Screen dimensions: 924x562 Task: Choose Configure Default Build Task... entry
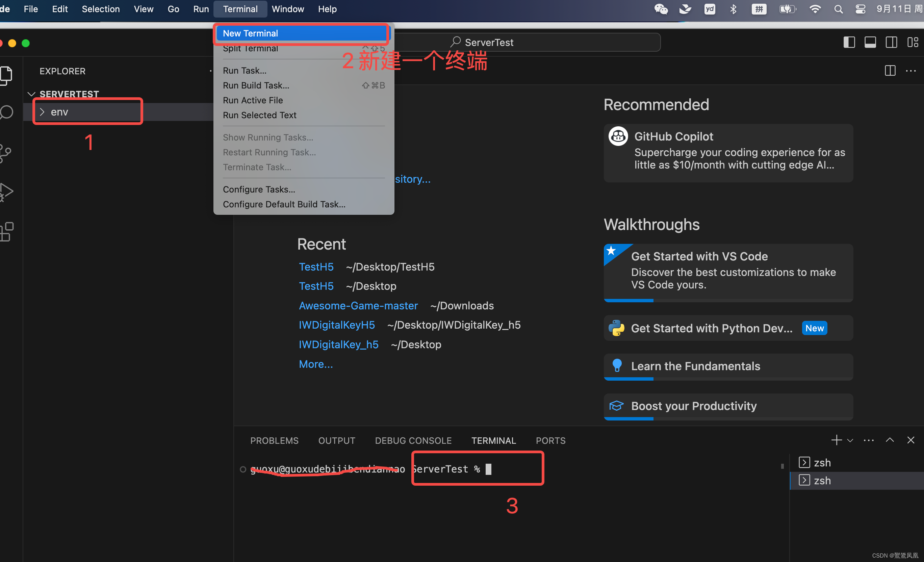coord(304,204)
